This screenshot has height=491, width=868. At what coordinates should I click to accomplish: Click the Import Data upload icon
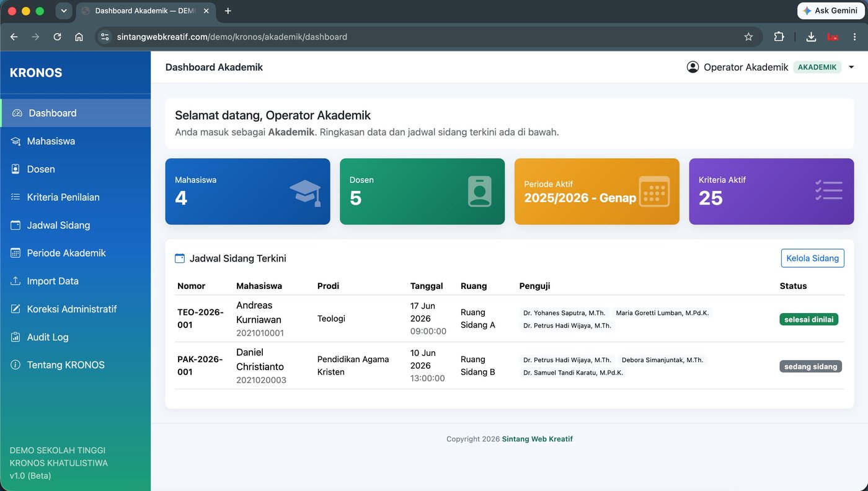[x=15, y=281]
